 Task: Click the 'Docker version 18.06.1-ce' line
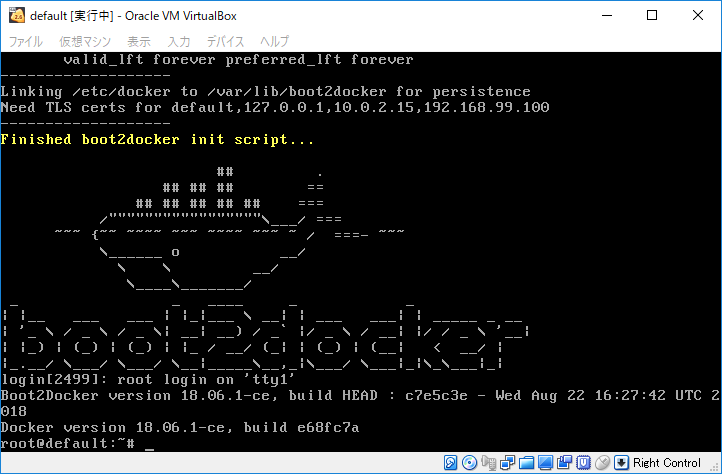tap(180, 427)
